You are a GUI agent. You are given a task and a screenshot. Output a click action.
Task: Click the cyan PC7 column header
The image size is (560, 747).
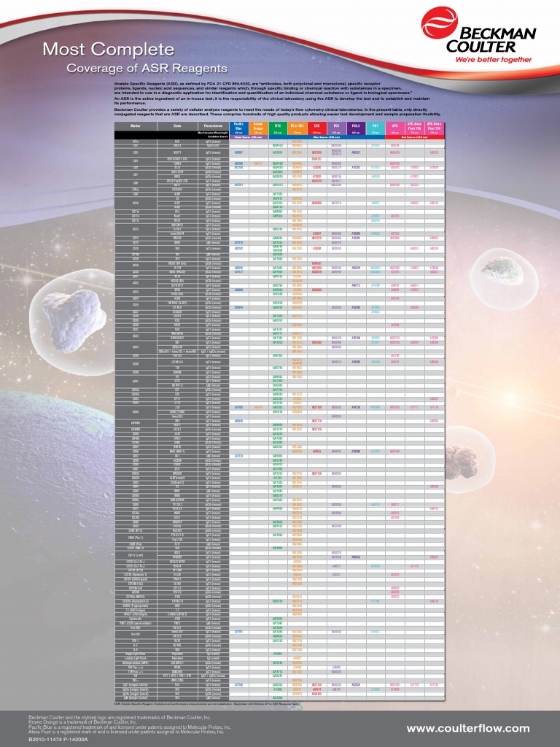(376, 128)
